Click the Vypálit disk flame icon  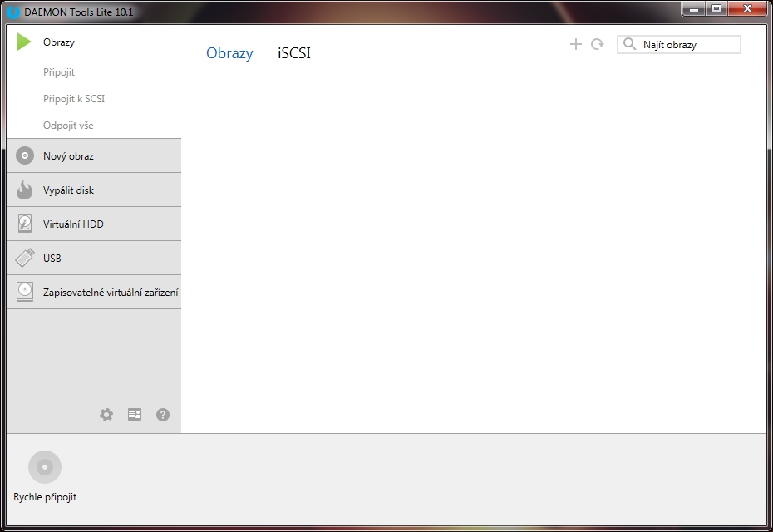[x=24, y=190]
